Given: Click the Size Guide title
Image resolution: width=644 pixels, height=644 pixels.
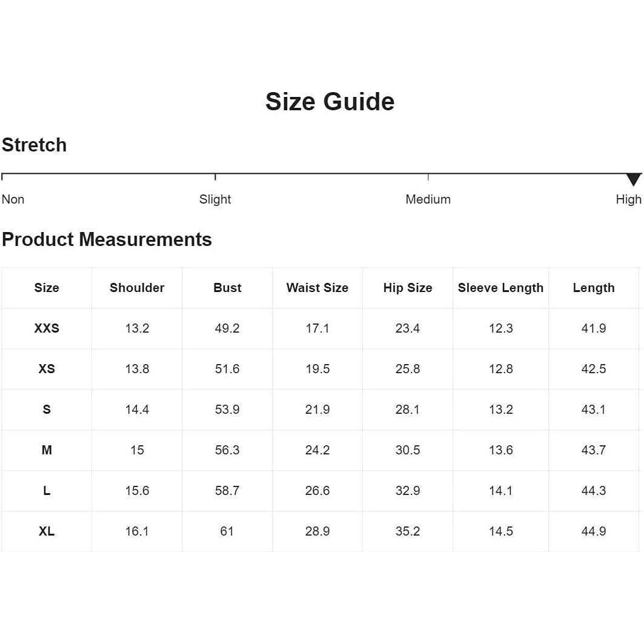Looking at the screenshot, I should (x=330, y=101).
